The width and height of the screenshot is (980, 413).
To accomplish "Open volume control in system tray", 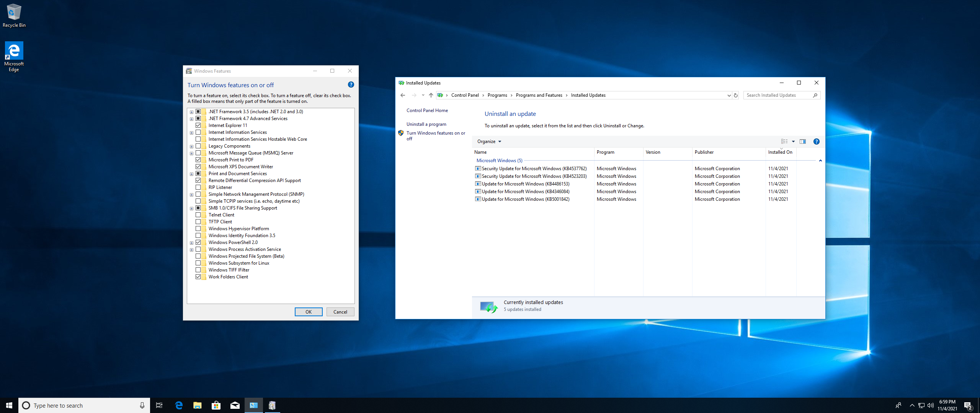I will click(931, 406).
